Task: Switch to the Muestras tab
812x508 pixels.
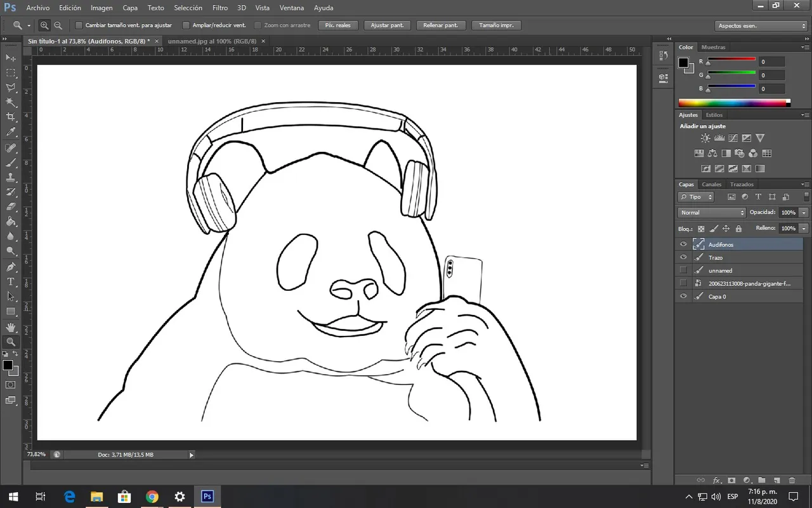Action: 713,47
